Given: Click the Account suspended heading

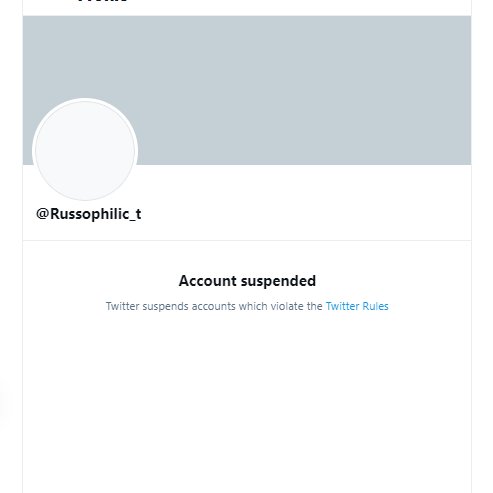Looking at the screenshot, I should pyautogui.click(x=247, y=281).
